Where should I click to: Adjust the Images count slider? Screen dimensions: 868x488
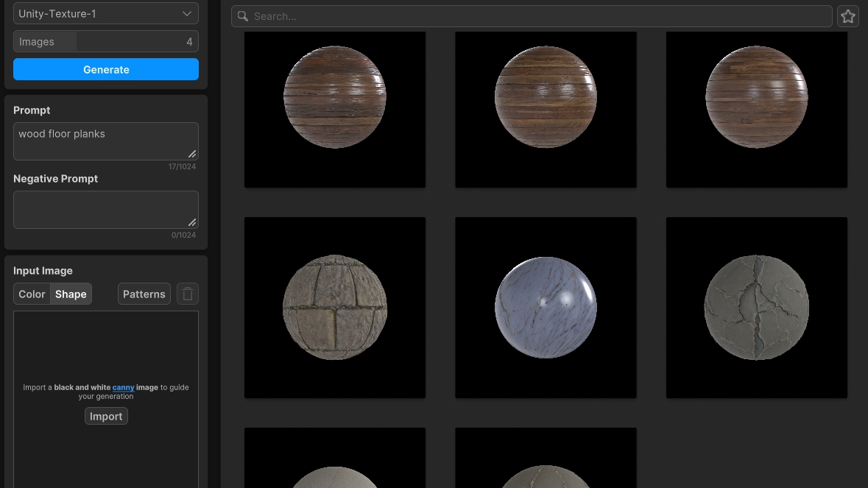[x=106, y=41]
